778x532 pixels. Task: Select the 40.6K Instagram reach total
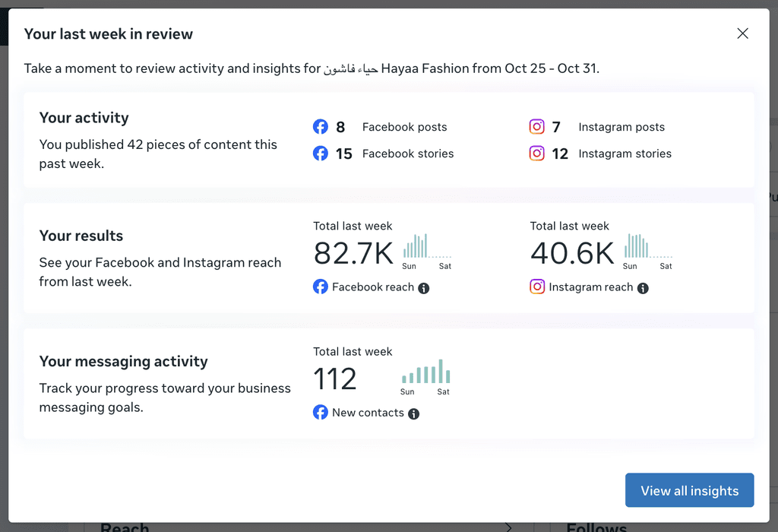pos(571,254)
